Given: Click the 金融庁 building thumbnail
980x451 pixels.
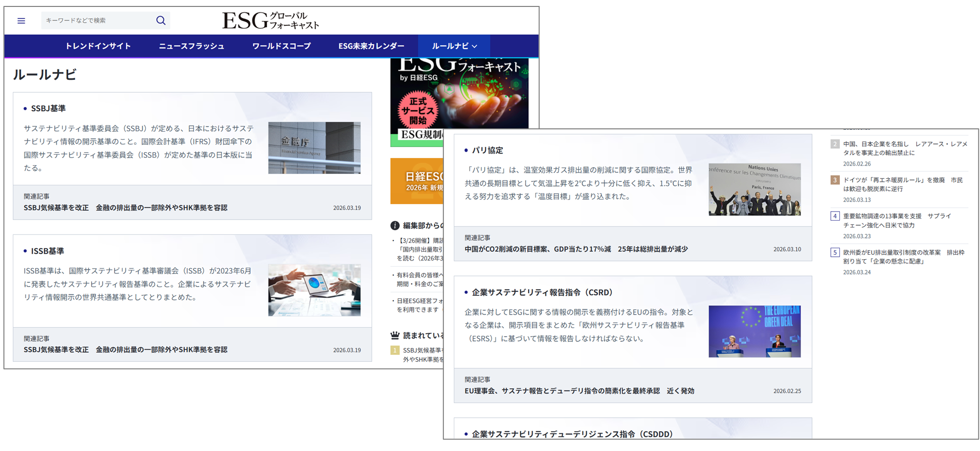Looking at the screenshot, I should [315, 148].
